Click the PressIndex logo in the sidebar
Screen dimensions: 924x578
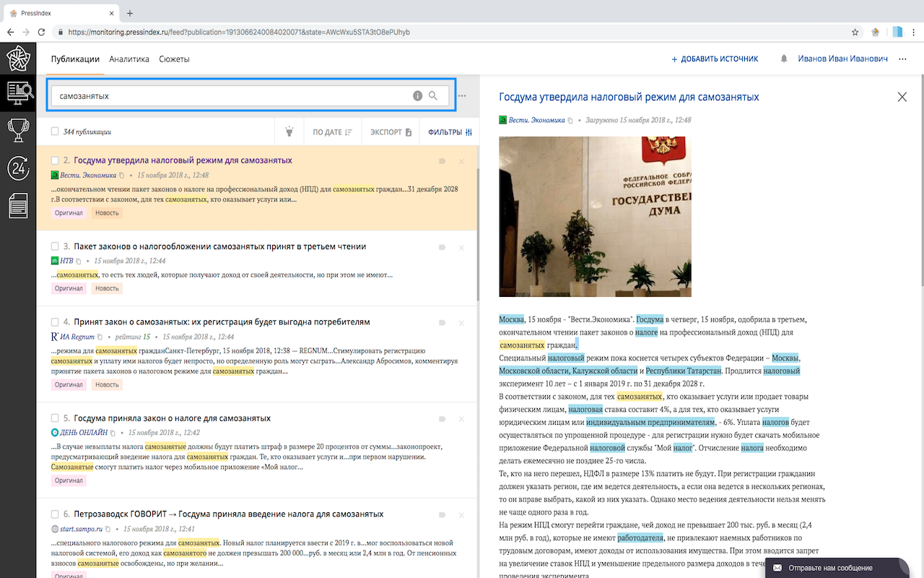click(x=18, y=59)
